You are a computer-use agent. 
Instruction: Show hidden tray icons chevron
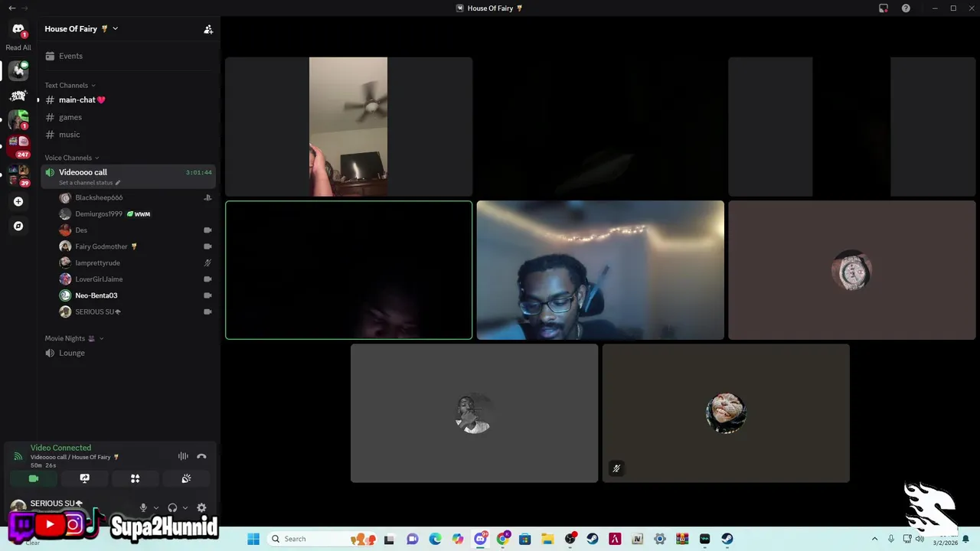pos(875,539)
